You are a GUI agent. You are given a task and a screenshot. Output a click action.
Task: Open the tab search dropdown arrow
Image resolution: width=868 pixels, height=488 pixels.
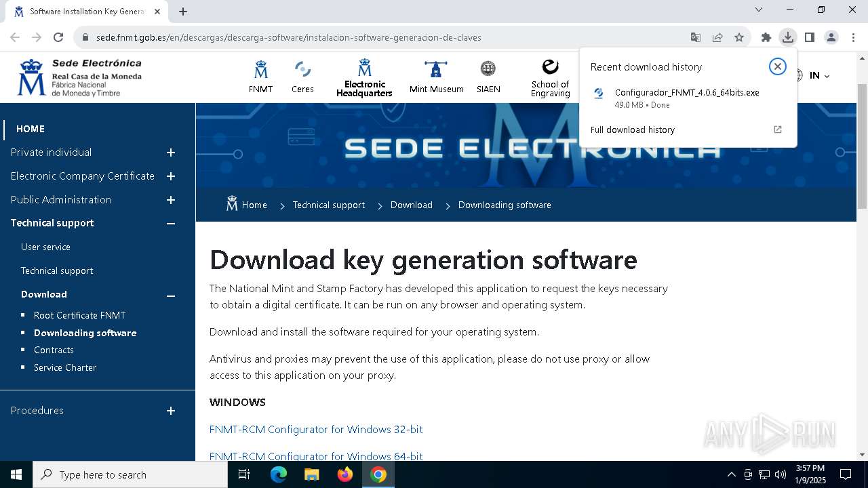point(759,9)
